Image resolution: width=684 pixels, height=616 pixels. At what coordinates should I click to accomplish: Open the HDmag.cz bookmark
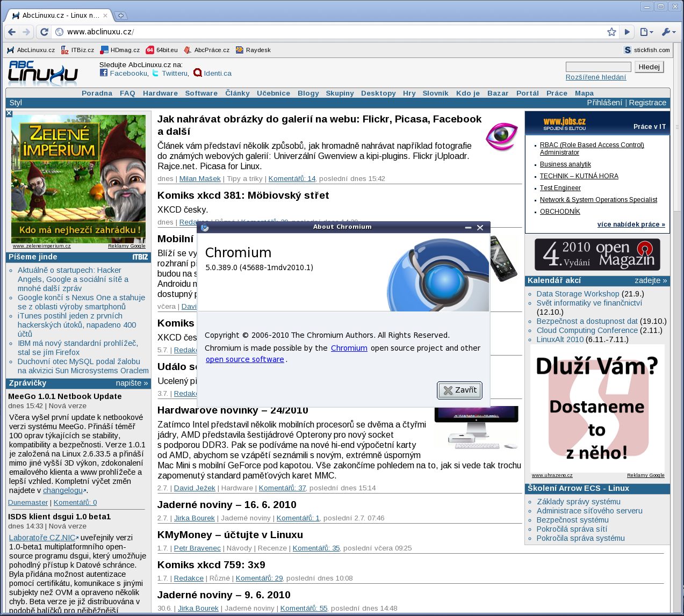[x=120, y=50]
